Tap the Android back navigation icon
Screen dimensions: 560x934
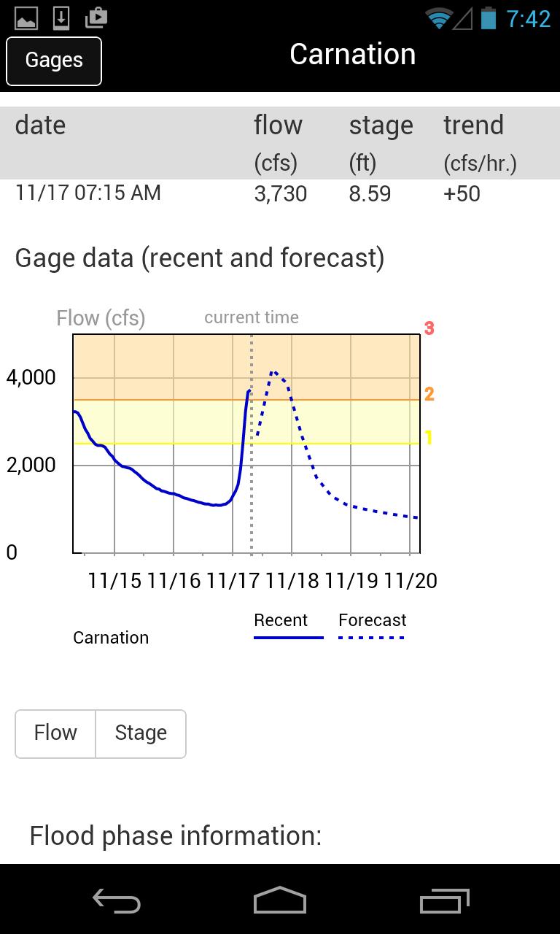tap(117, 901)
